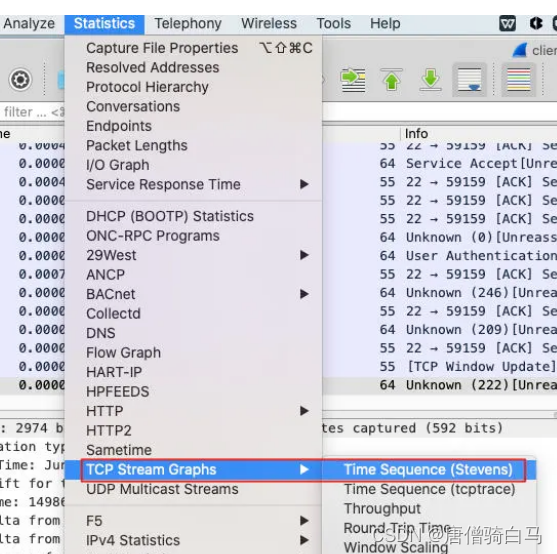Open the Telephony menu
Image resolution: width=557 pixels, height=554 pixels.
188,23
